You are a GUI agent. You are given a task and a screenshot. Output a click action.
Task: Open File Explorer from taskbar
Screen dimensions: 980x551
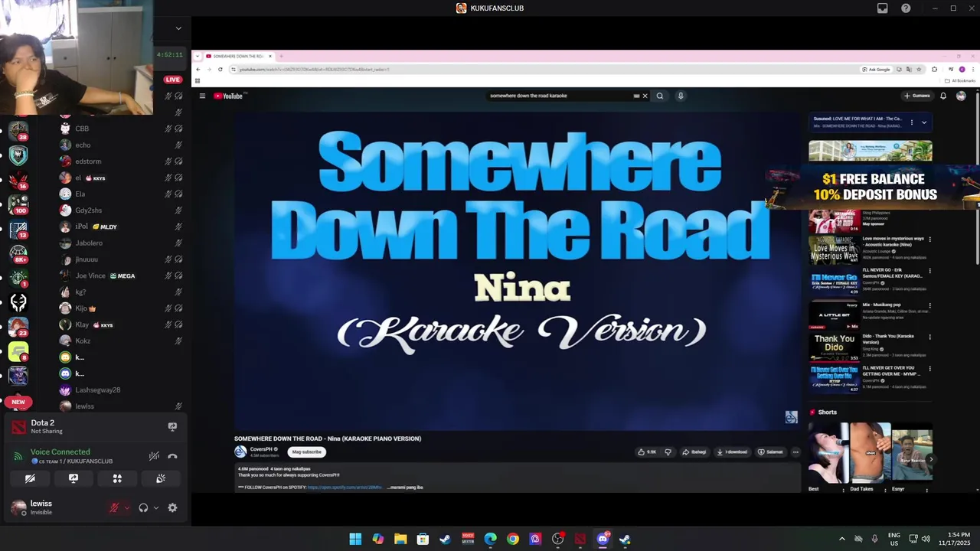400,539
